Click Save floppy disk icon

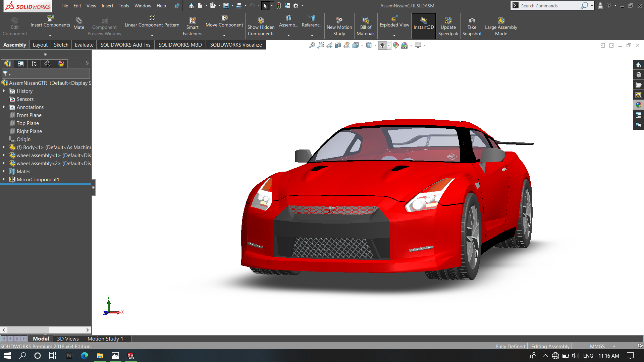[x=226, y=6]
